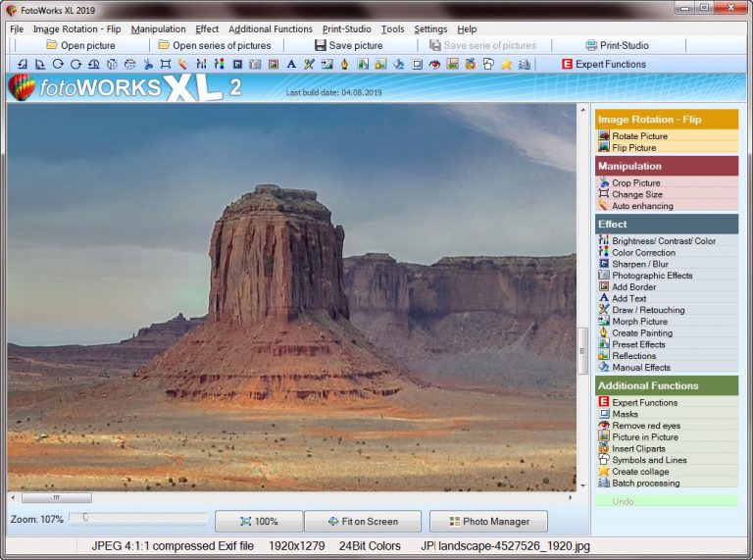Open Brightness/Contrast via its toolbar icon

tap(201, 64)
